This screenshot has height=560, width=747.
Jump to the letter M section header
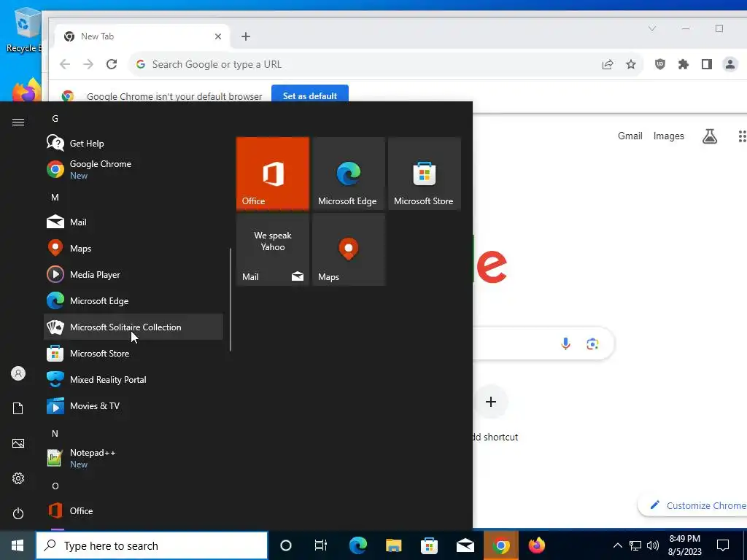[x=55, y=197]
